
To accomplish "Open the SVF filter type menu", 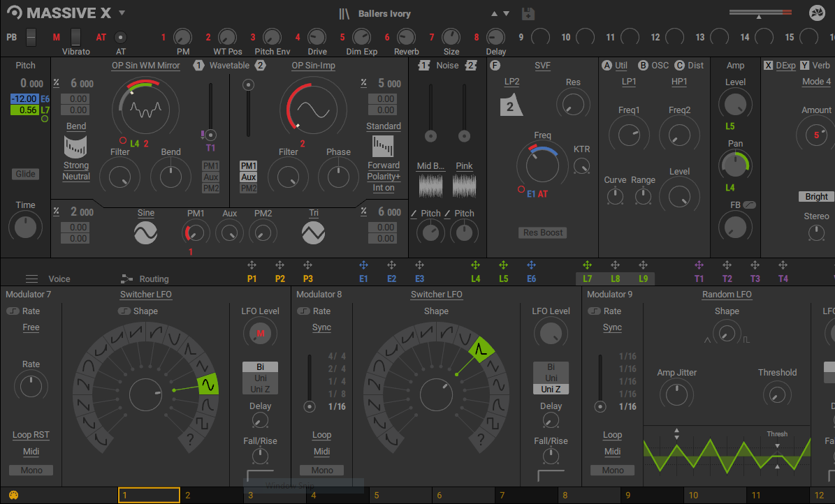I will pos(542,66).
